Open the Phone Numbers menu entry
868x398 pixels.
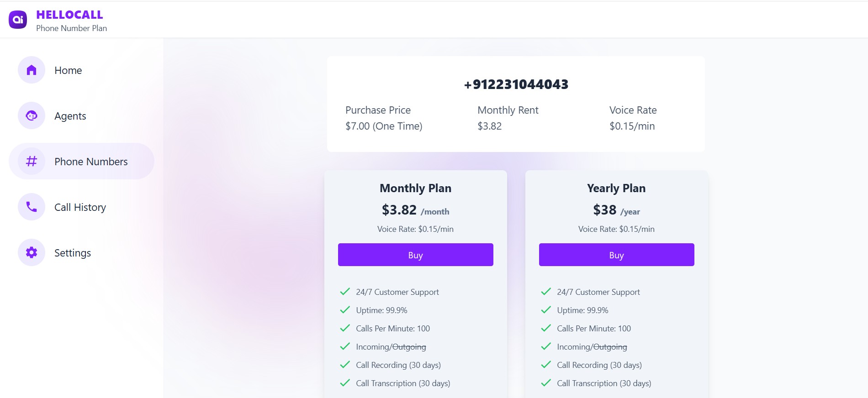[91, 161]
